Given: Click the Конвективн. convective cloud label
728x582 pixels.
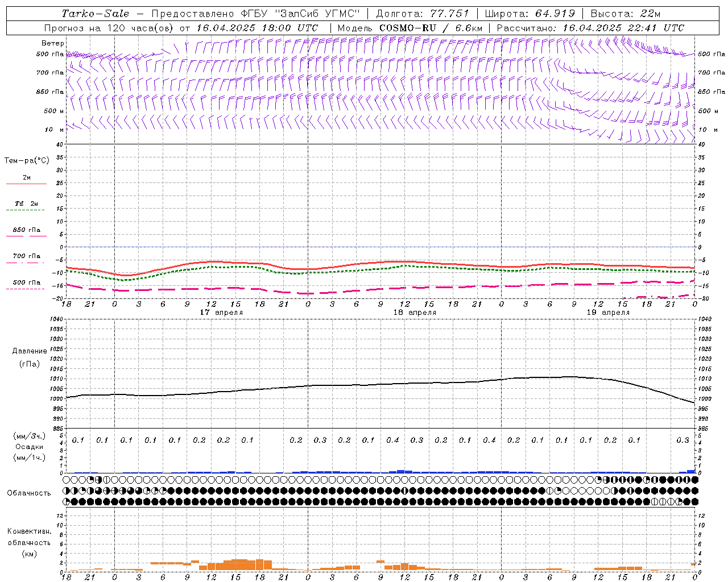Looking at the screenshot, I should [29, 531].
